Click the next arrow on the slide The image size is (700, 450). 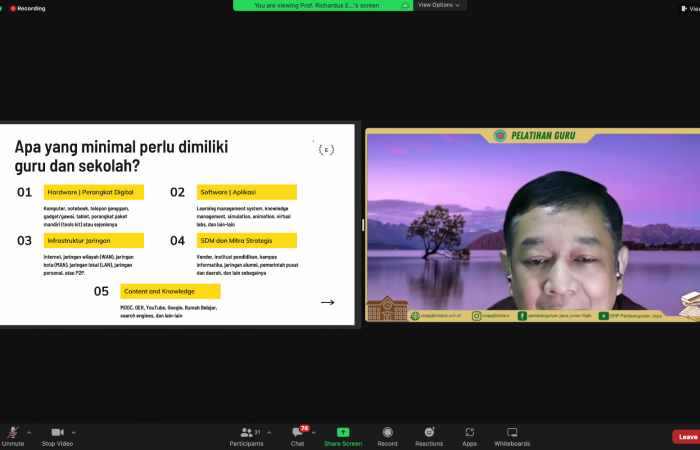327,302
